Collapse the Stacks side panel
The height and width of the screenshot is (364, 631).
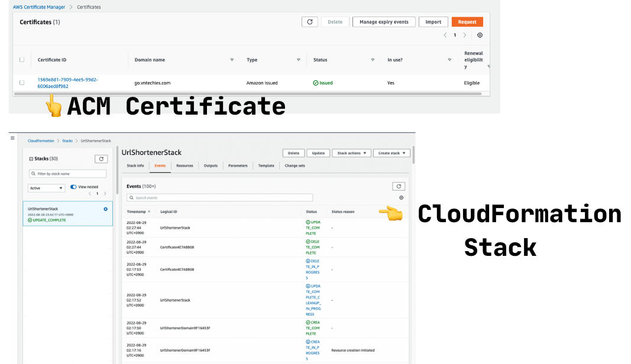tap(31, 159)
